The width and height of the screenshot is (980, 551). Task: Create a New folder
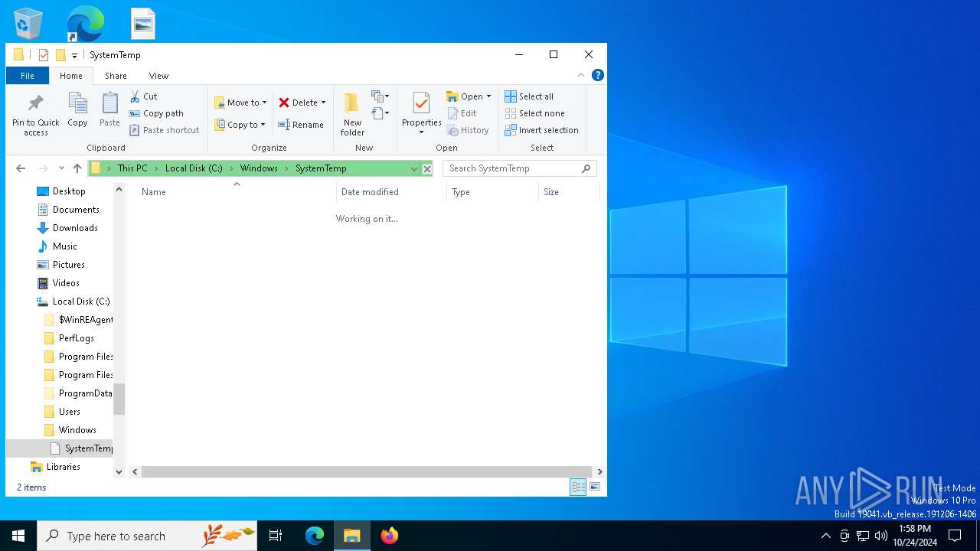point(352,115)
